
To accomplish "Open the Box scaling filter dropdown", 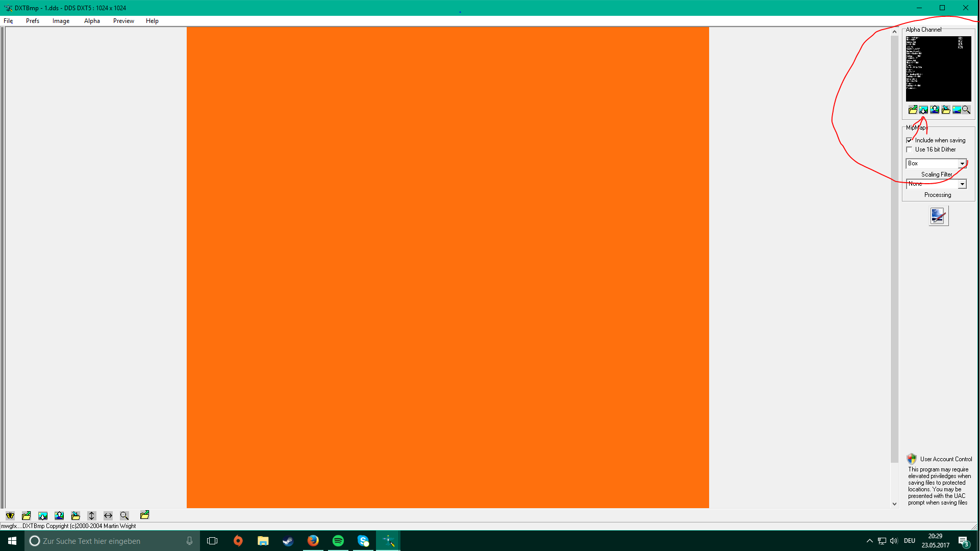I will click(962, 164).
